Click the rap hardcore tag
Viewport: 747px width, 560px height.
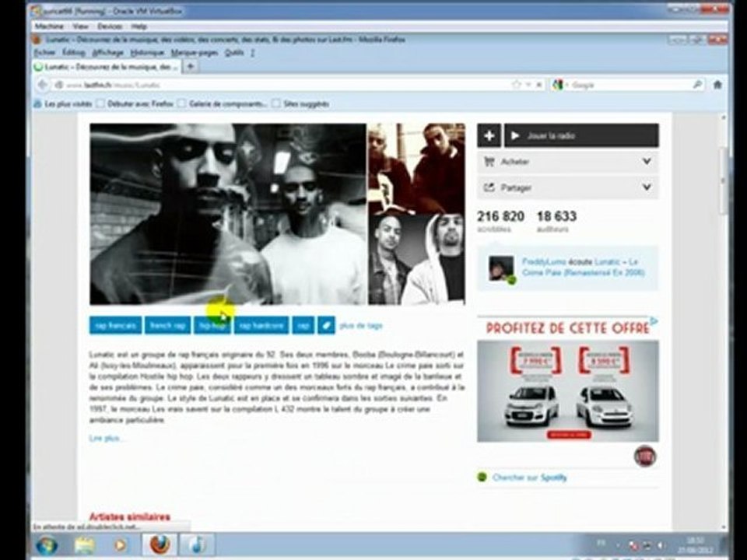coord(261,325)
